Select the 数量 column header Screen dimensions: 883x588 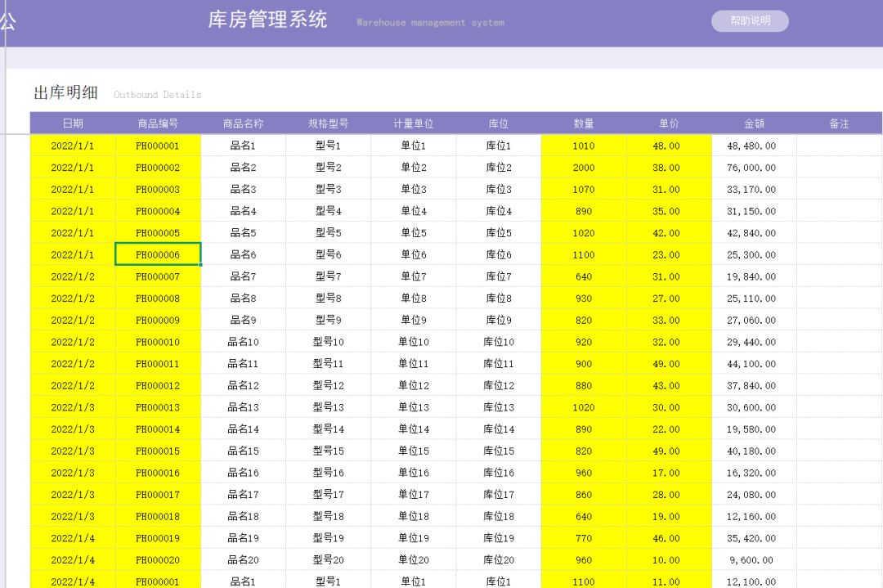(584, 123)
